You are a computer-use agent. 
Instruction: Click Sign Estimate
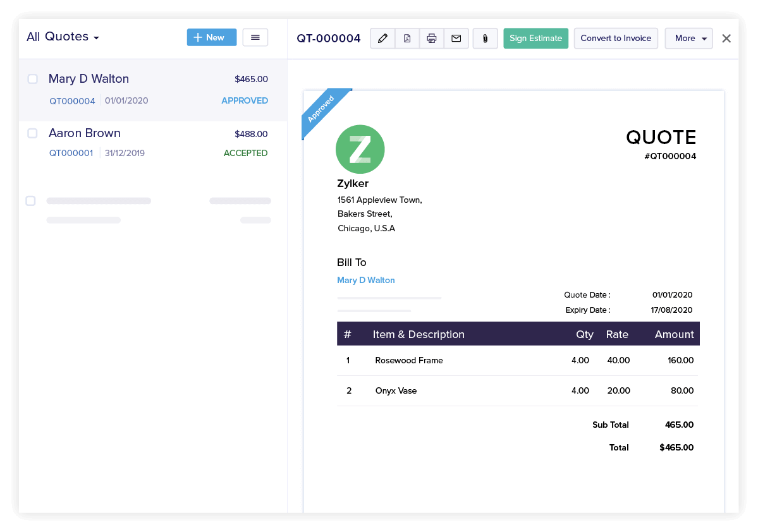pos(535,38)
